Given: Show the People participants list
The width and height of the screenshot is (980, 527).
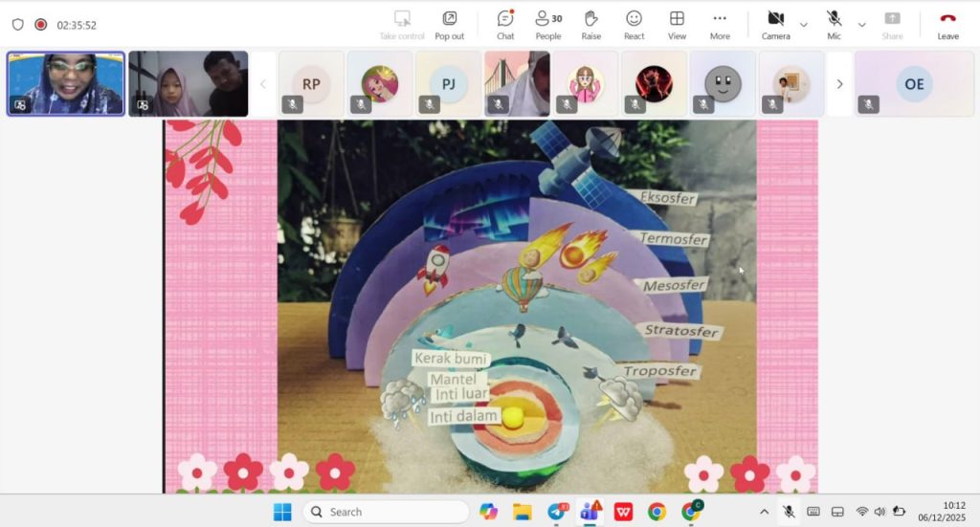Looking at the screenshot, I should coord(548,24).
